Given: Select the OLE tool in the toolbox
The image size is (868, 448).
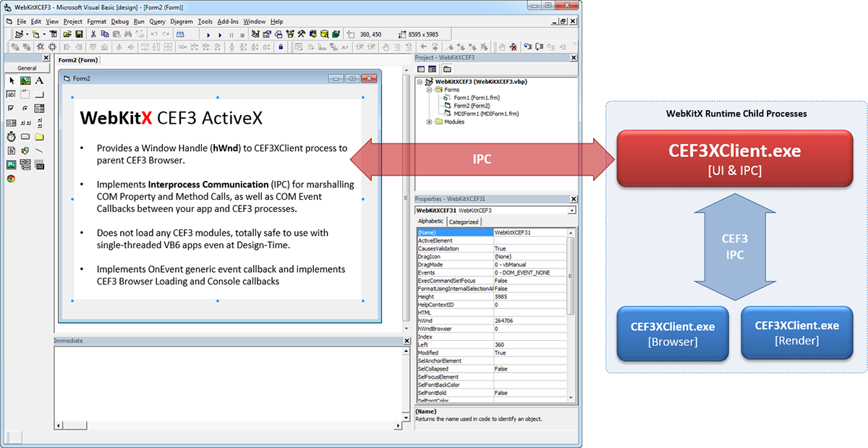Looking at the screenshot, I should point(39,164).
